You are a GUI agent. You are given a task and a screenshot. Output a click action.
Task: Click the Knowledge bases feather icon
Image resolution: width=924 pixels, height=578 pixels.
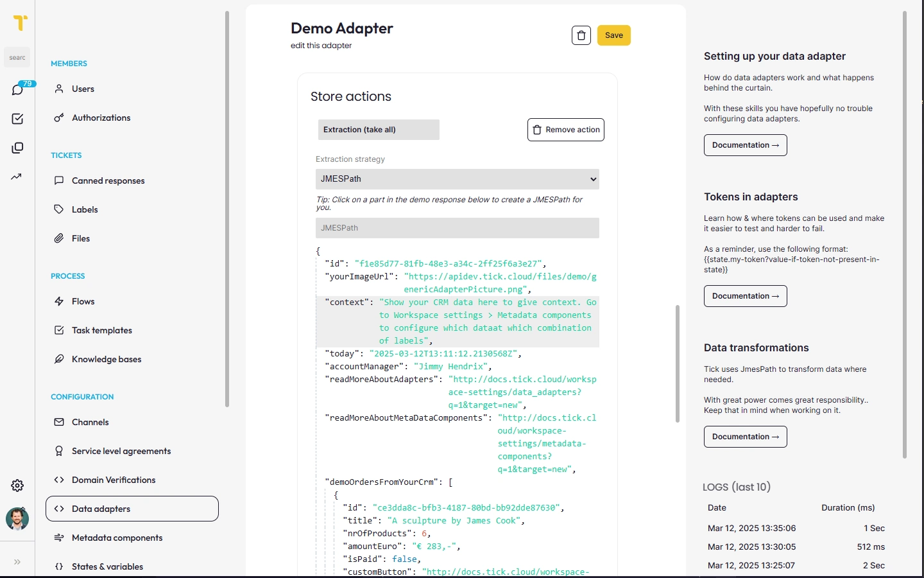coord(59,359)
